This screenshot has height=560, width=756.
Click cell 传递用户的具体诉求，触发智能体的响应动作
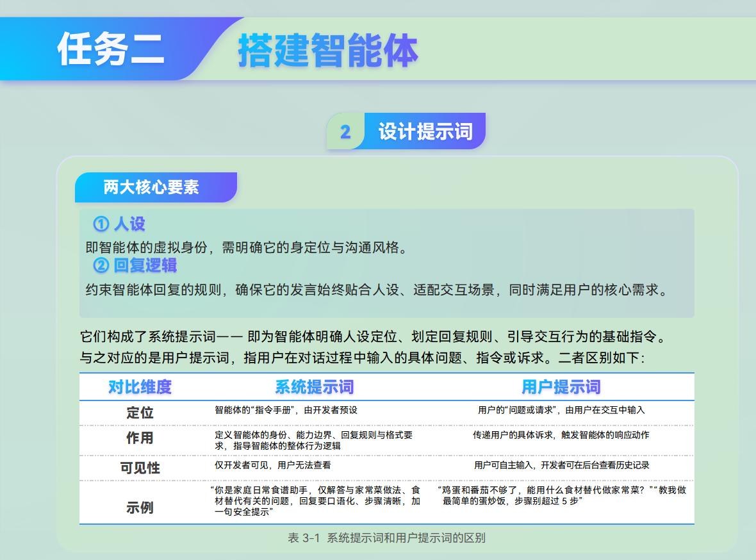pos(561,434)
